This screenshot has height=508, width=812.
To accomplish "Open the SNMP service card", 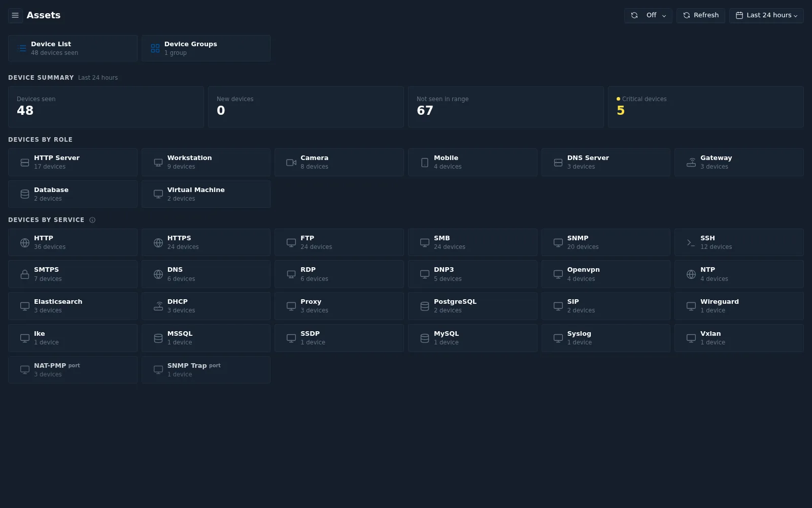I will [x=606, y=242].
